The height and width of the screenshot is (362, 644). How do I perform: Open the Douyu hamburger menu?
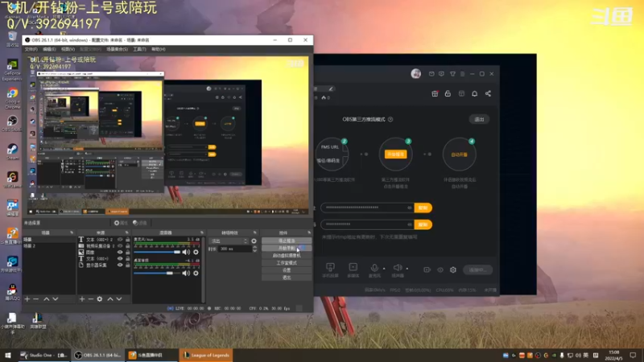tap(462, 74)
